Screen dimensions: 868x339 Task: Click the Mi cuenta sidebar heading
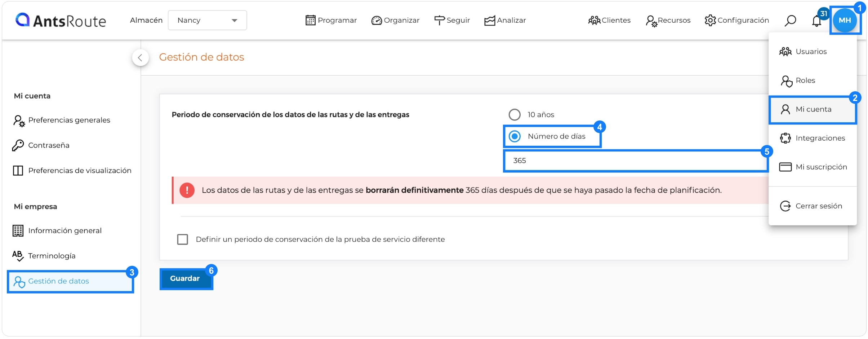[32, 96]
